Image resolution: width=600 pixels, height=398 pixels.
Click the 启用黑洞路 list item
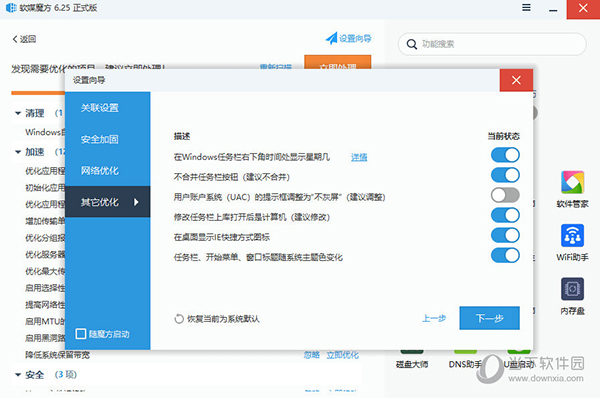click(x=45, y=338)
